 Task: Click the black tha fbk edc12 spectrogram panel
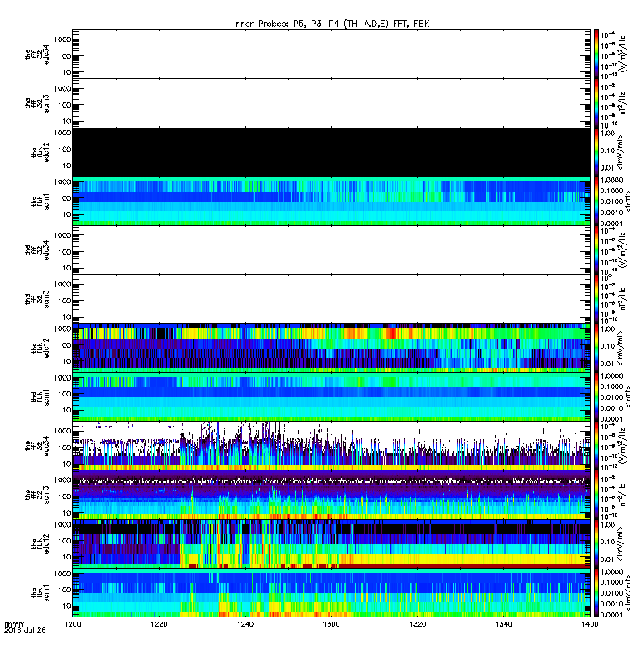[331, 152]
